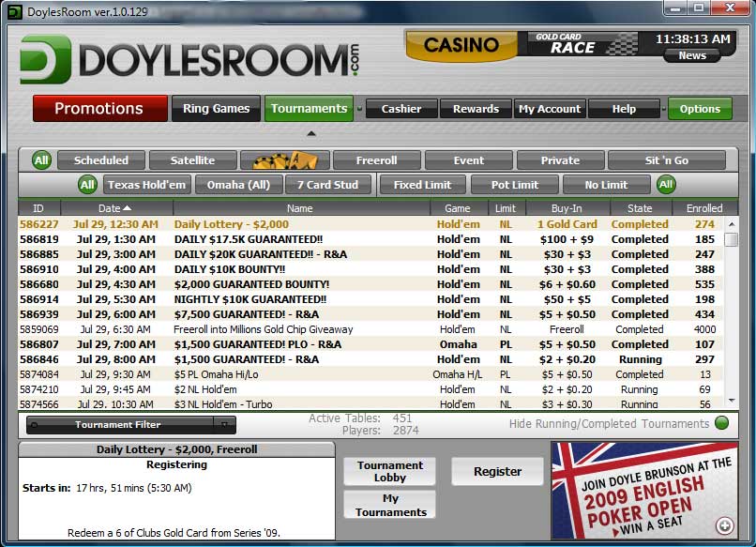
Task: Filter by Omaha (All) games
Action: 238,185
